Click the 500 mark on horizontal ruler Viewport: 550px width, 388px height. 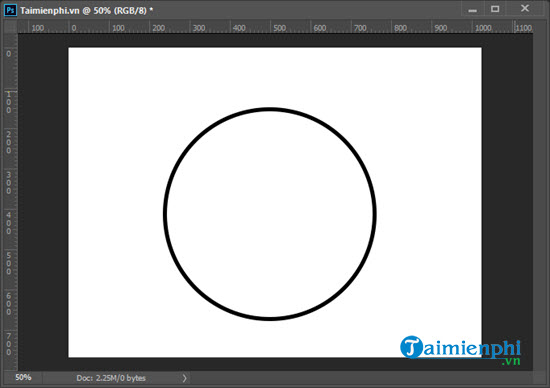[280, 28]
